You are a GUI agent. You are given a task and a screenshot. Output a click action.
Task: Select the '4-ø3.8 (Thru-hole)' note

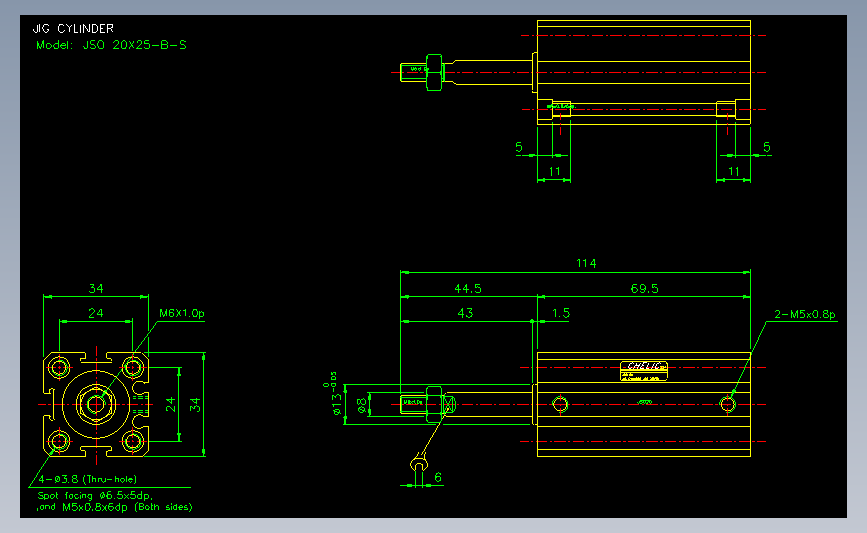(x=87, y=479)
